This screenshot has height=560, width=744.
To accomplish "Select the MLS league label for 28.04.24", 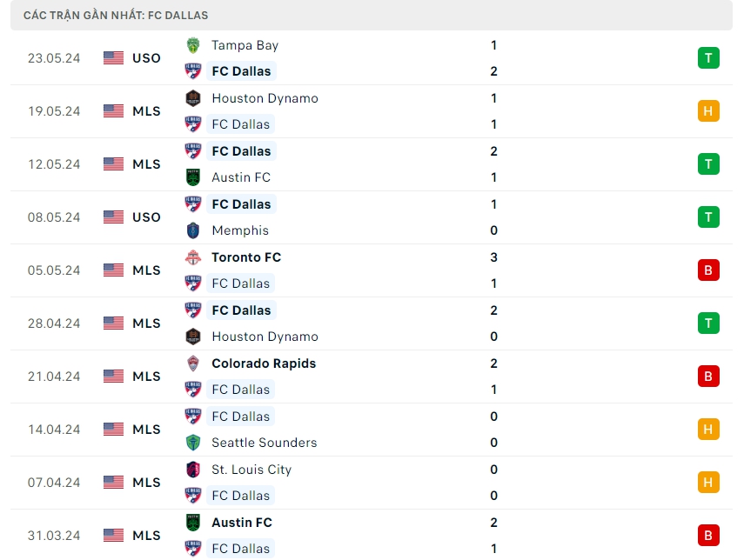I will pyautogui.click(x=146, y=323).
